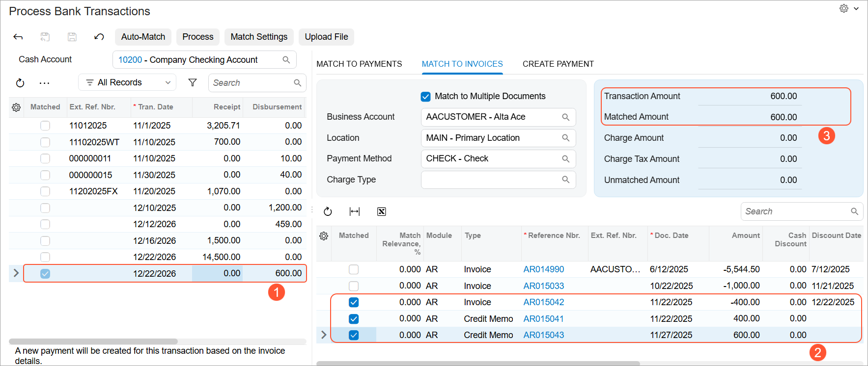This screenshot has width=868, height=366.
Task: Open the Cash Account 10200 selector
Action: (204, 60)
